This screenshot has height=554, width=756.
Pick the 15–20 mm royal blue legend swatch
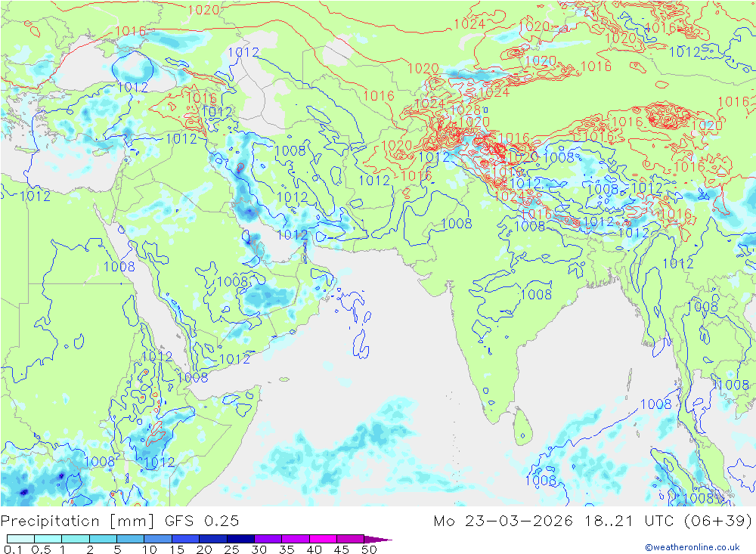(x=186, y=539)
